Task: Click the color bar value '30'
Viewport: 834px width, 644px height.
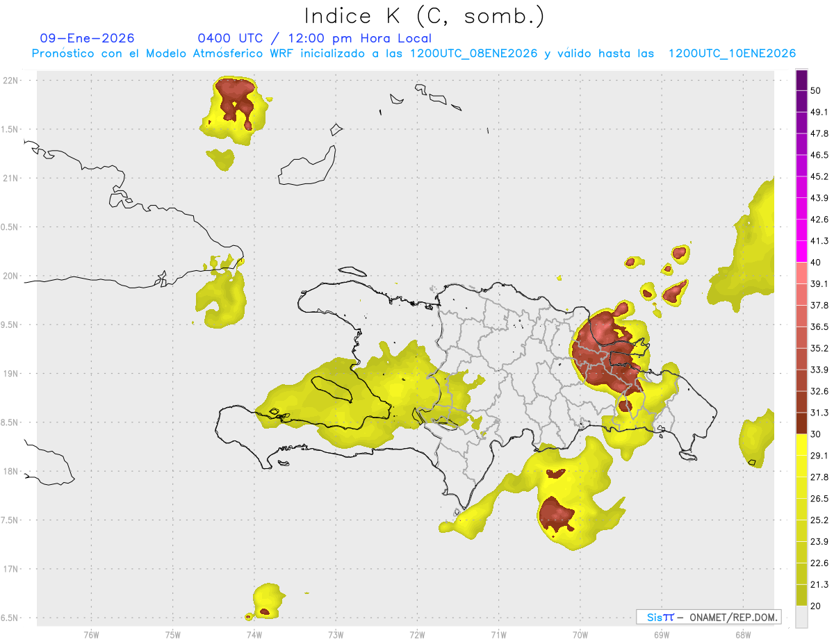Action: 817,434
